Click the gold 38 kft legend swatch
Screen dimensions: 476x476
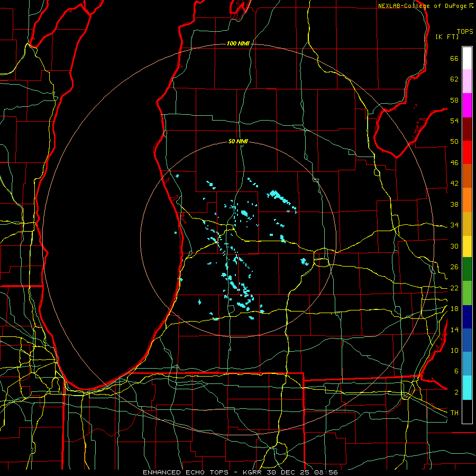coord(467,224)
